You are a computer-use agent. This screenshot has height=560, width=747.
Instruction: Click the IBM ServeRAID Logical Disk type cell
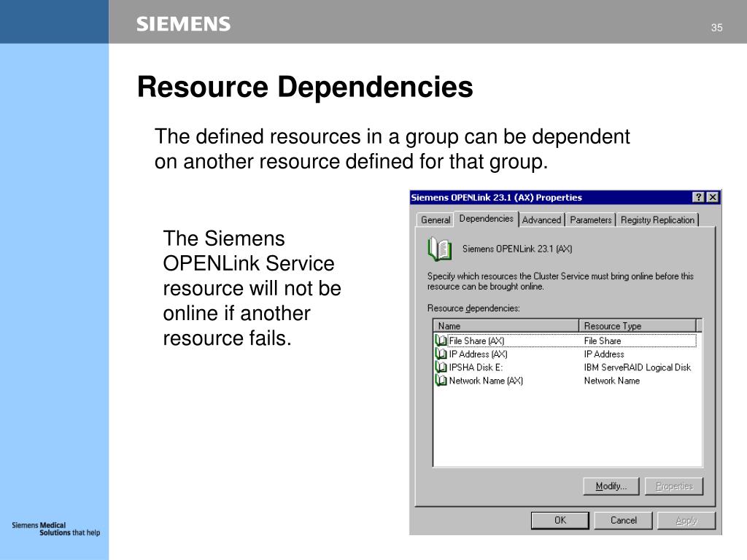(638, 367)
